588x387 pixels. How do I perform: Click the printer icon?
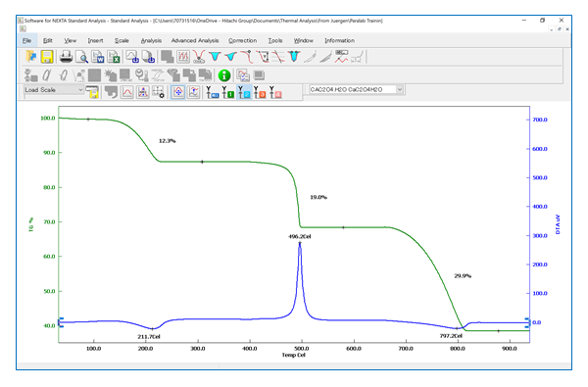pyautogui.click(x=66, y=57)
